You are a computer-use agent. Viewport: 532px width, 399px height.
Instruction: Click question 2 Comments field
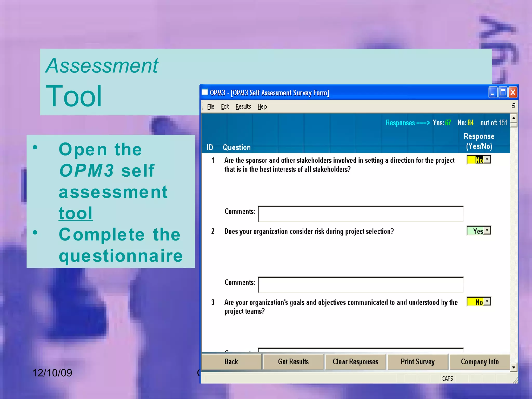(x=361, y=285)
